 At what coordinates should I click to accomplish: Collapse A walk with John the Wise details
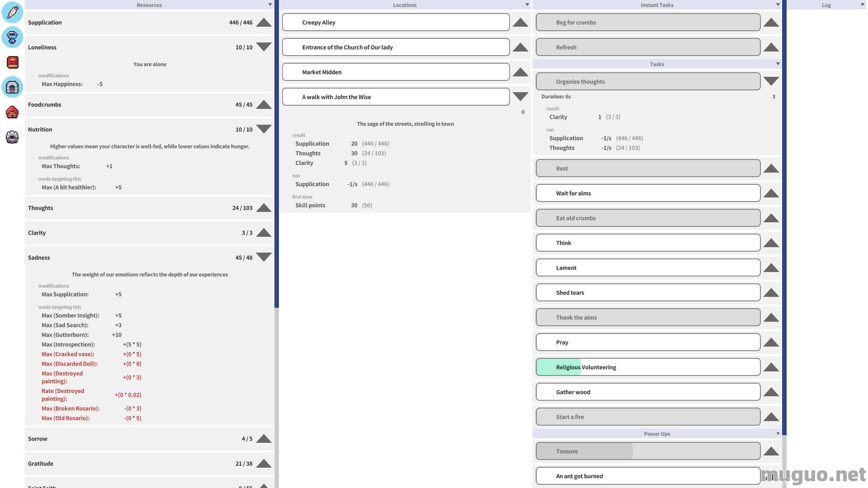521,97
